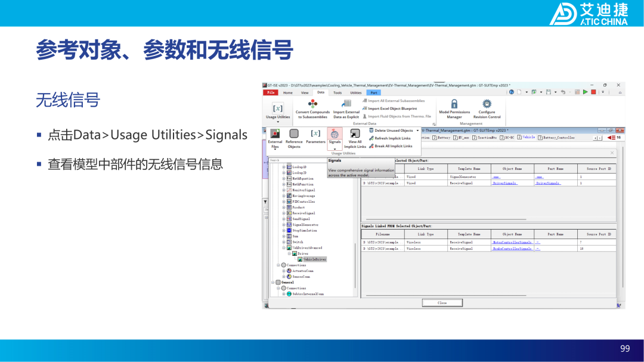
Task: Click Import Excel Object Blueprint
Action: 389,109
